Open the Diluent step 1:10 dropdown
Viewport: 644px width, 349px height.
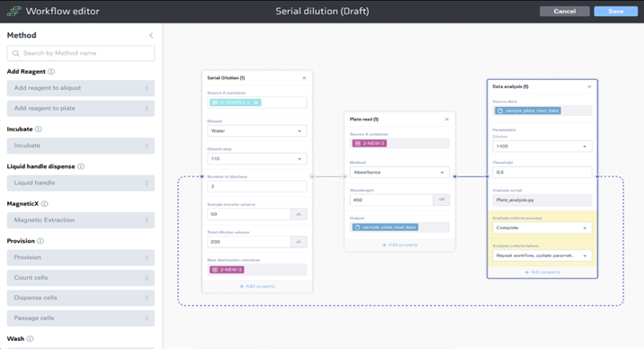click(x=257, y=158)
